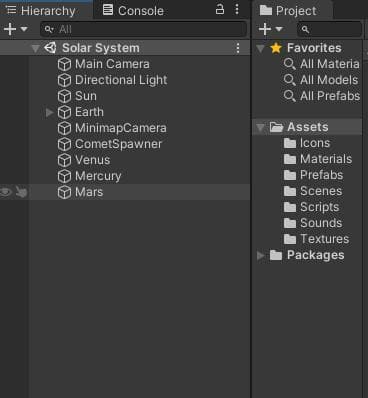Viewport: 368px width, 398px height.
Task: Collapse the Favorites section
Action: [260, 49]
